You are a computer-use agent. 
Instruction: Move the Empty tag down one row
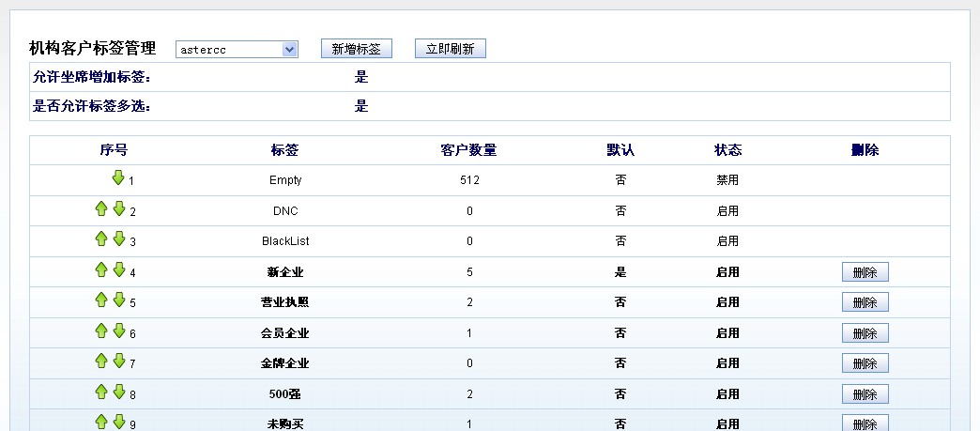point(118,177)
